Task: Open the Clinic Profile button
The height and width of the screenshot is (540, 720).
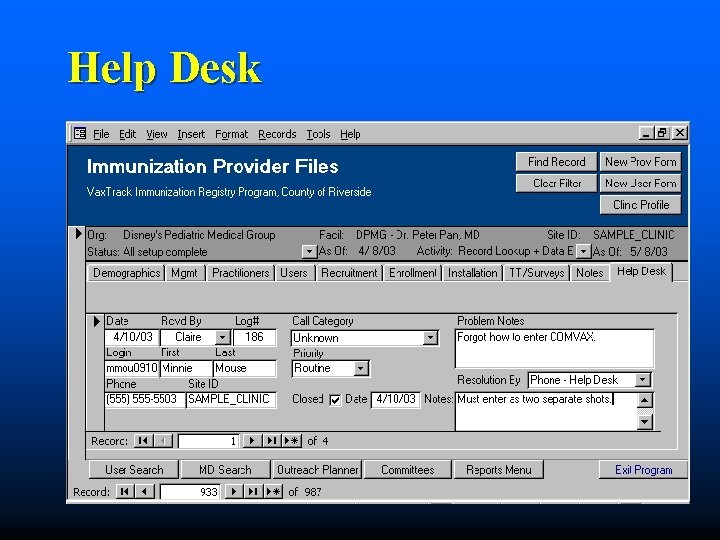Action: 641,205
